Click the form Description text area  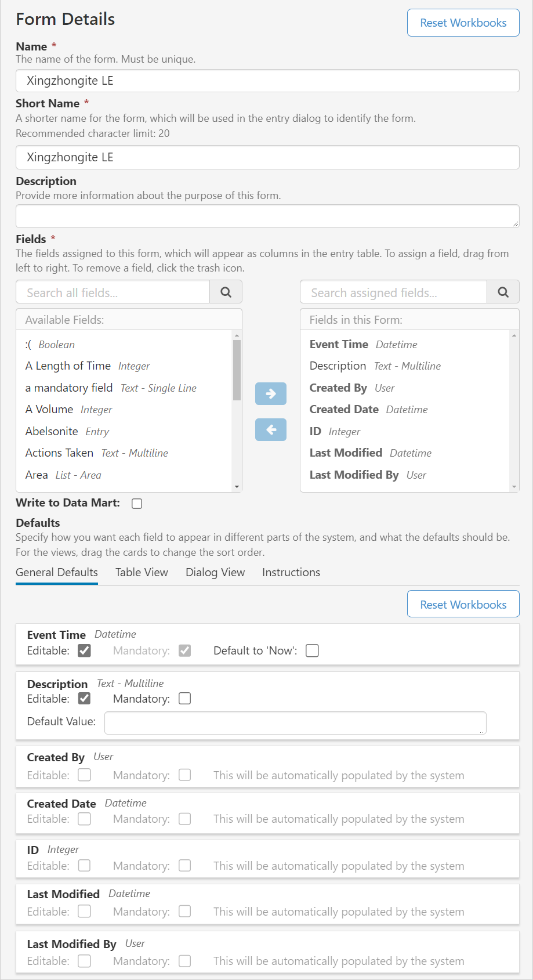point(267,216)
